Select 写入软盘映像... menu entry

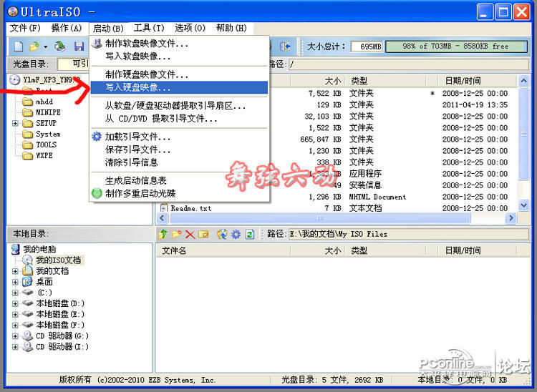pyautogui.click(x=179, y=56)
